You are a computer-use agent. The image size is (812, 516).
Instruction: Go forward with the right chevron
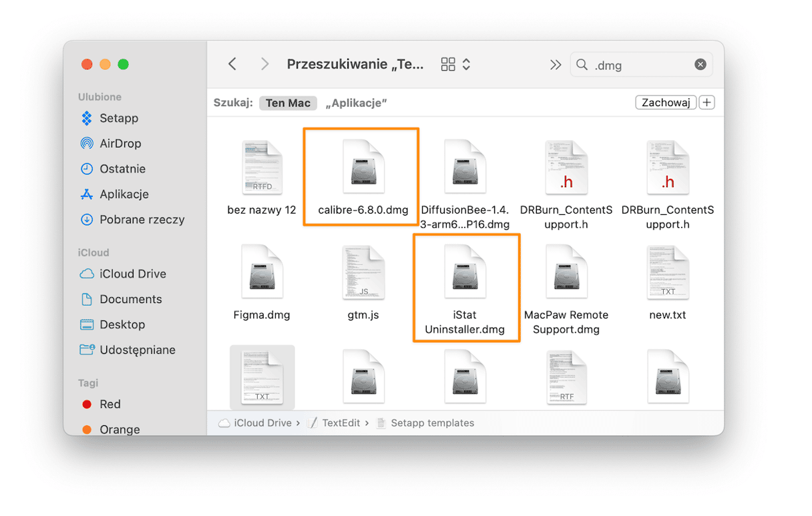tap(265, 64)
